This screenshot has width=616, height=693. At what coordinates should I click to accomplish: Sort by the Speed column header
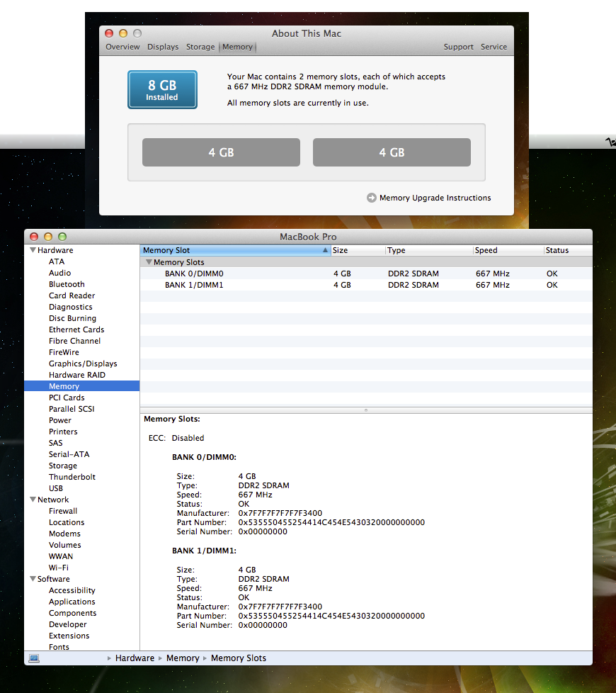(508, 250)
